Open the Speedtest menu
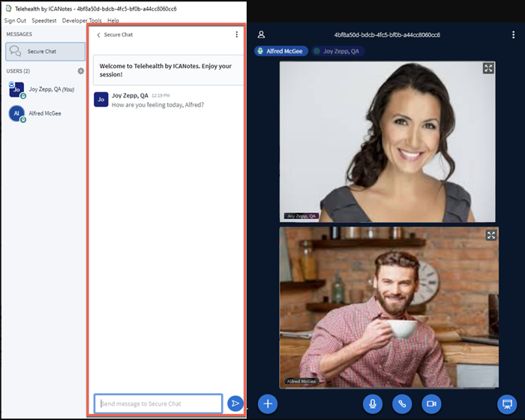 click(44, 20)
